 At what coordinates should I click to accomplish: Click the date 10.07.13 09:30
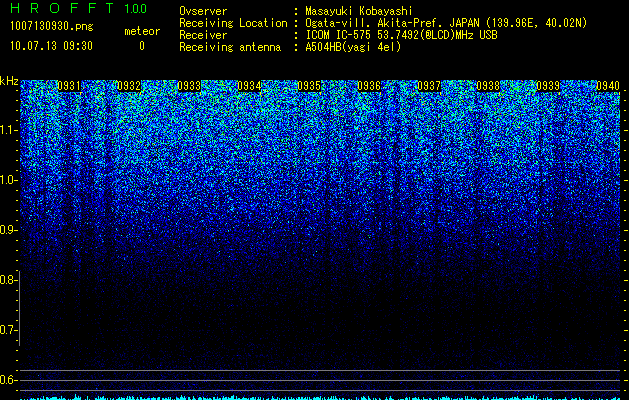[x=51, y=46]
